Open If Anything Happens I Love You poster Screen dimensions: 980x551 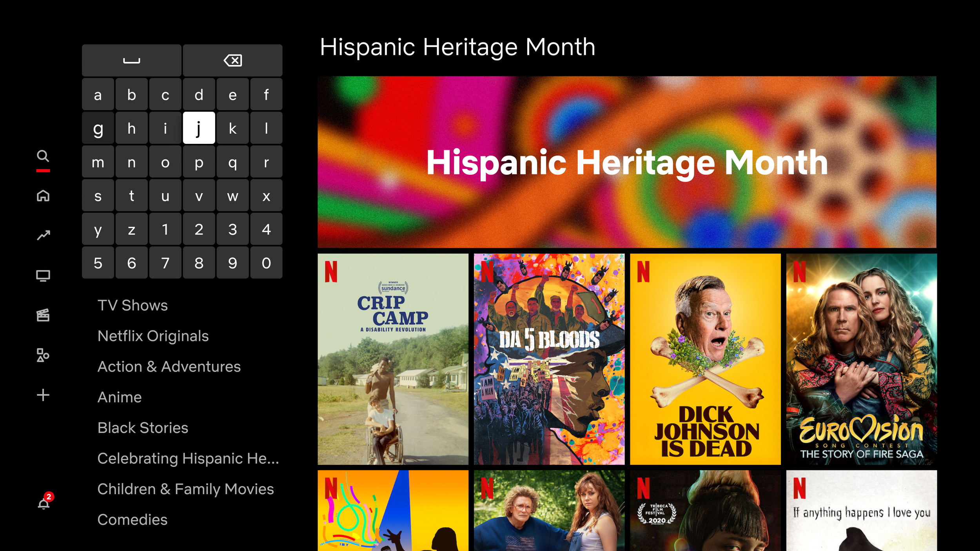862,511
